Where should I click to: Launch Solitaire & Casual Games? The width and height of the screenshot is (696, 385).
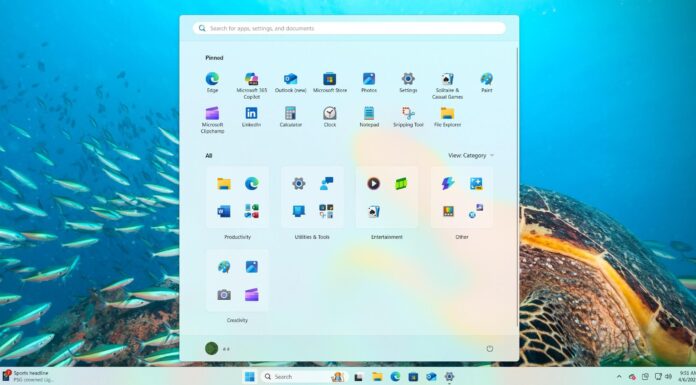point(447,86)
